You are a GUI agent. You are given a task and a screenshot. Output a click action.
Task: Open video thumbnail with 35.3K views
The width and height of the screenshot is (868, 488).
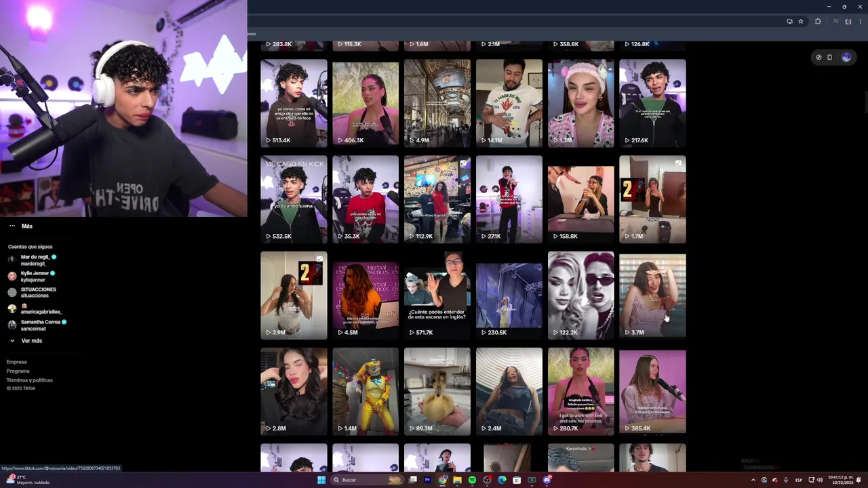point(366,199)
